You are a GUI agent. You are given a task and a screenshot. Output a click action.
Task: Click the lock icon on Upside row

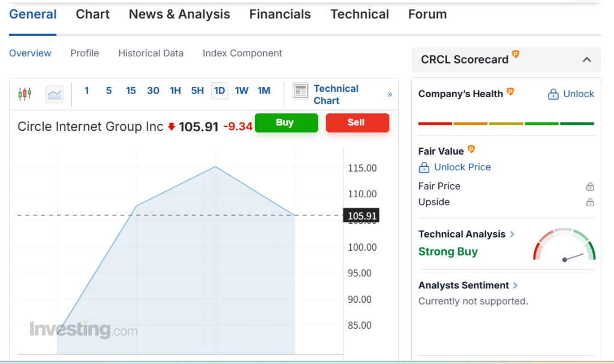click(x=590, y=202)
